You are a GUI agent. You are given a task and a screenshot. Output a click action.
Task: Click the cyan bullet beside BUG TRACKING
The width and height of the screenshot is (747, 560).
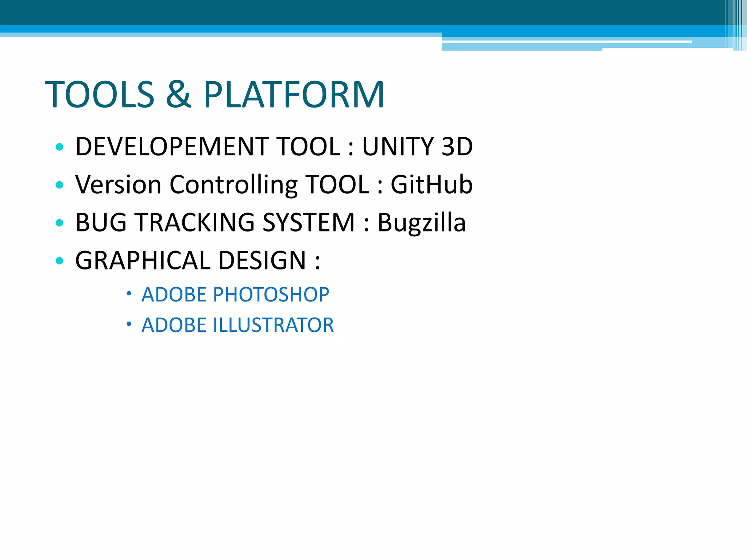pos(59,223)
